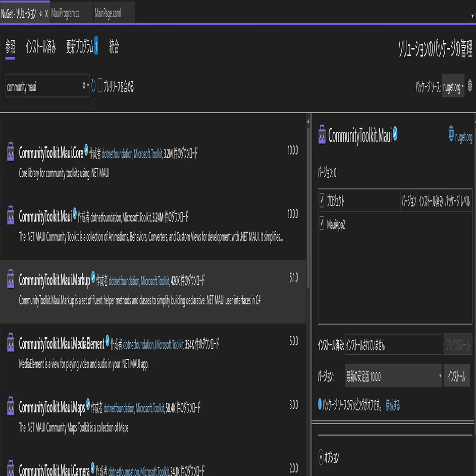Toggle the include prerelease checkbox
Viewport: 476px width, 476px height.
100,86
